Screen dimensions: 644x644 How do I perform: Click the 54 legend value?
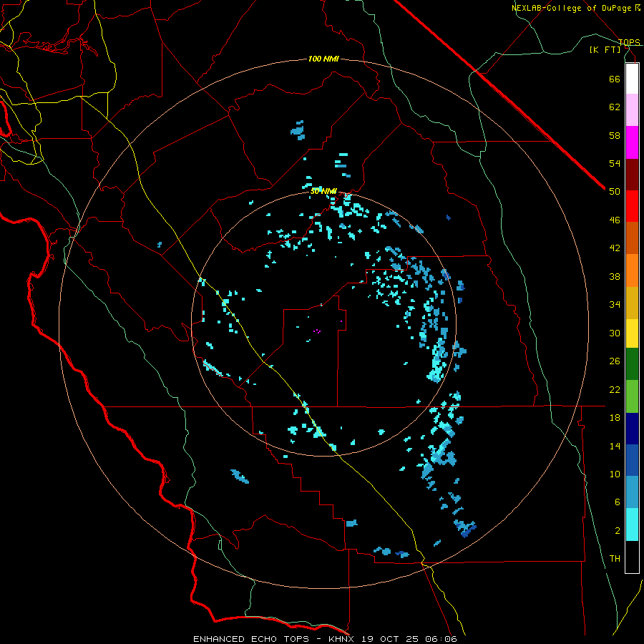615,163
